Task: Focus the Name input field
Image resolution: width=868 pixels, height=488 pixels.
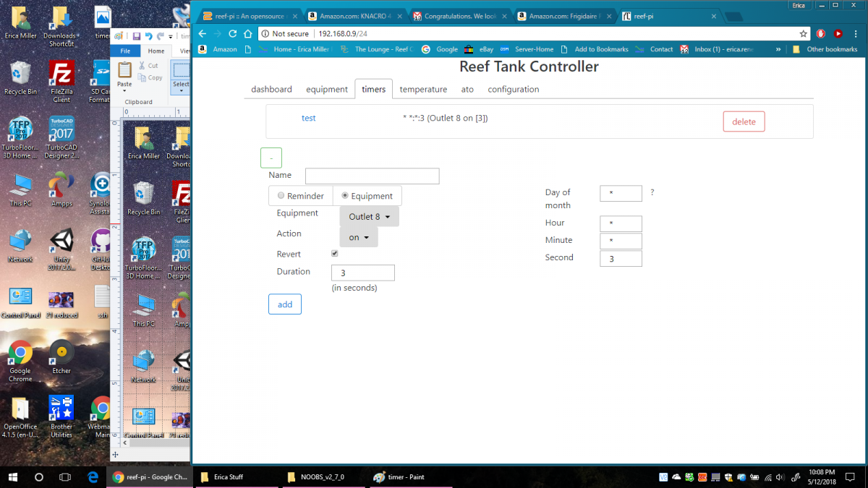Action: tap(372, 176)
